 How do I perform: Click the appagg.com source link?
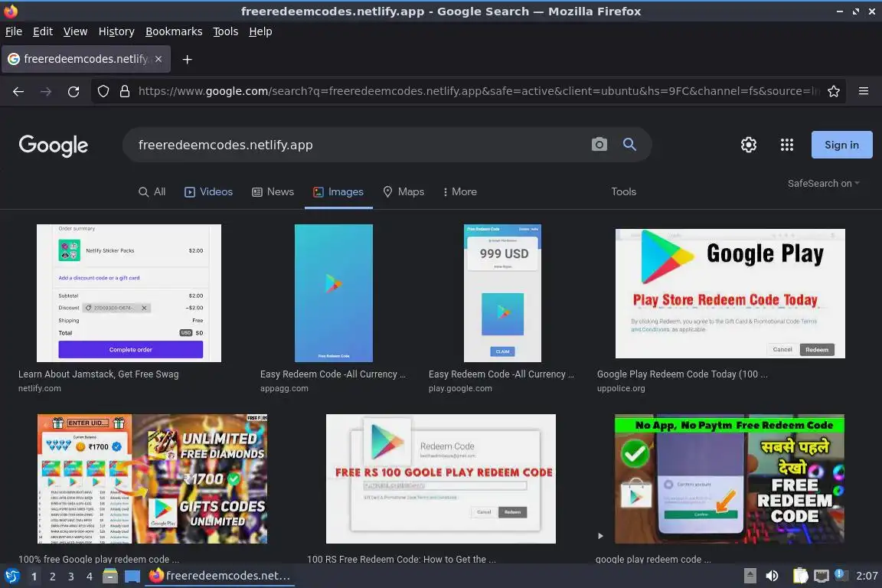pos(284,388)
